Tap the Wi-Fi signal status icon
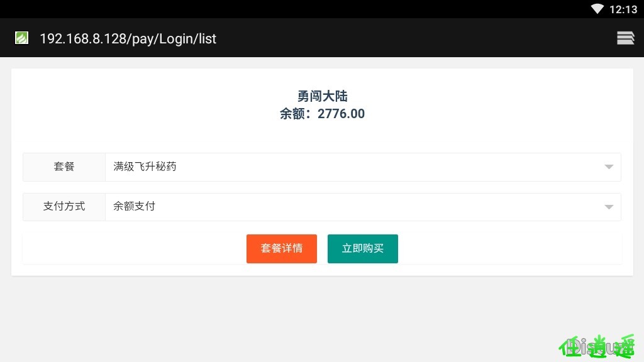Viewport: 644px width, 362px height. [597, 9]
